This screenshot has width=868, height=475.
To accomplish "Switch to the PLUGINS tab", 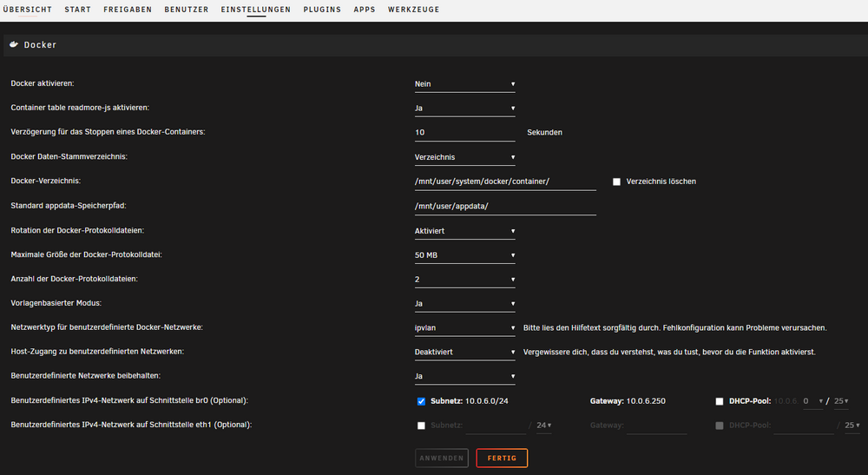I will click(322, 10).
